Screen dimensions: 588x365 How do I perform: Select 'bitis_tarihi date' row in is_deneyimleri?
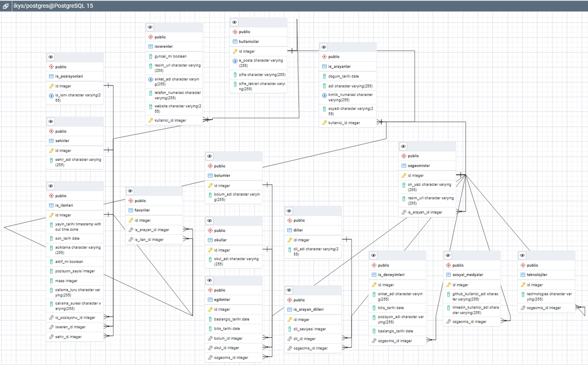point(398,308)
